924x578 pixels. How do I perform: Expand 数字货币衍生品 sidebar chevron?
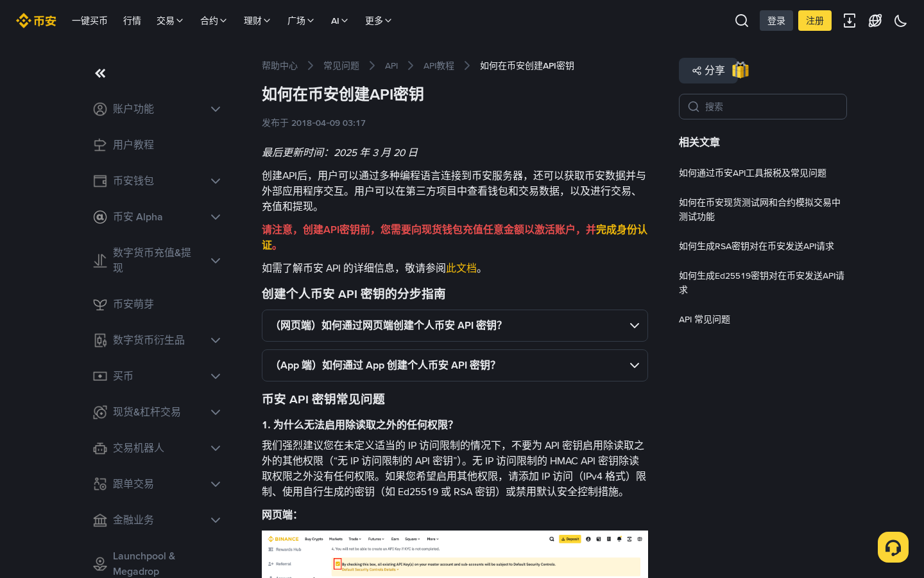click(x=216, y=340)
